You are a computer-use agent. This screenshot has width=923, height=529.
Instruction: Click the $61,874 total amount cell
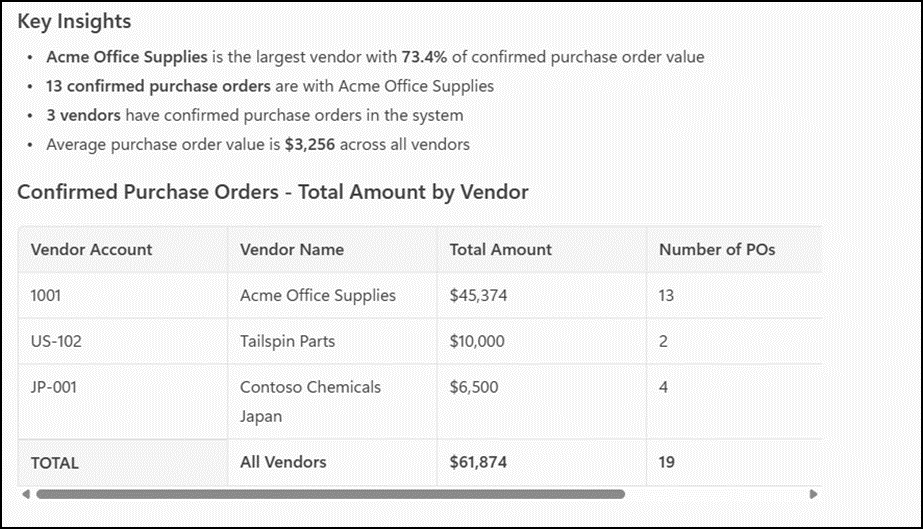542,463
